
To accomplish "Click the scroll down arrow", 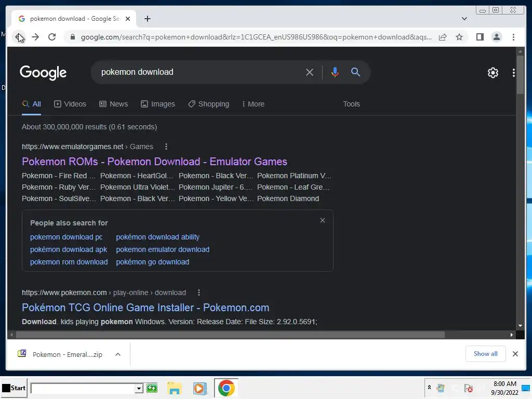I will click(520, 326).
